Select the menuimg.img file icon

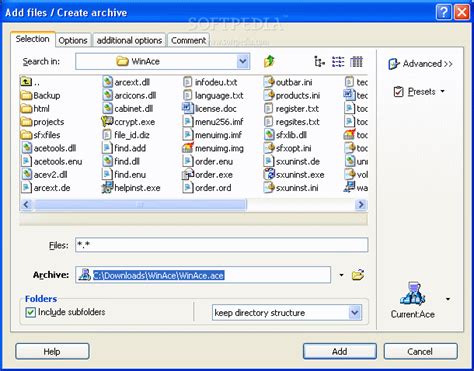point(188,148)
